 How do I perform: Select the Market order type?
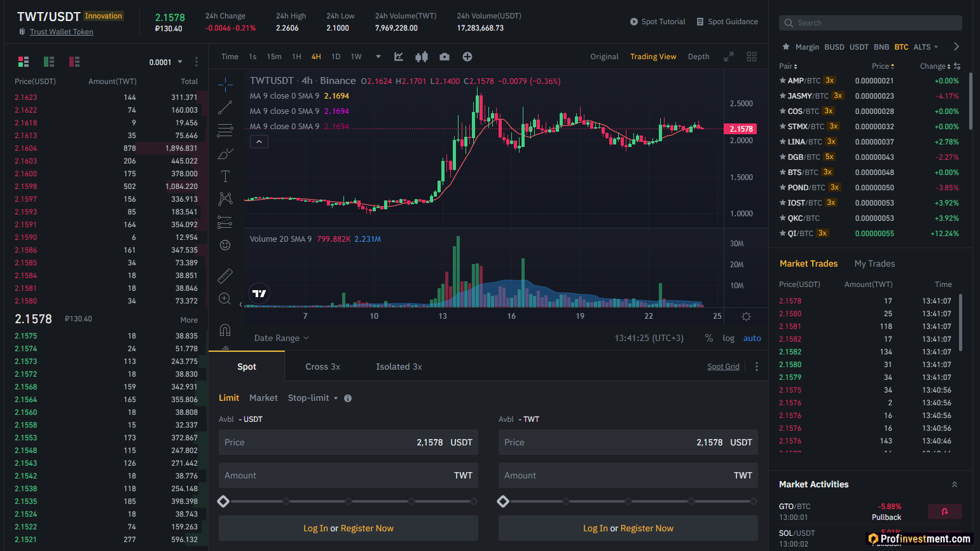point(263,398)
